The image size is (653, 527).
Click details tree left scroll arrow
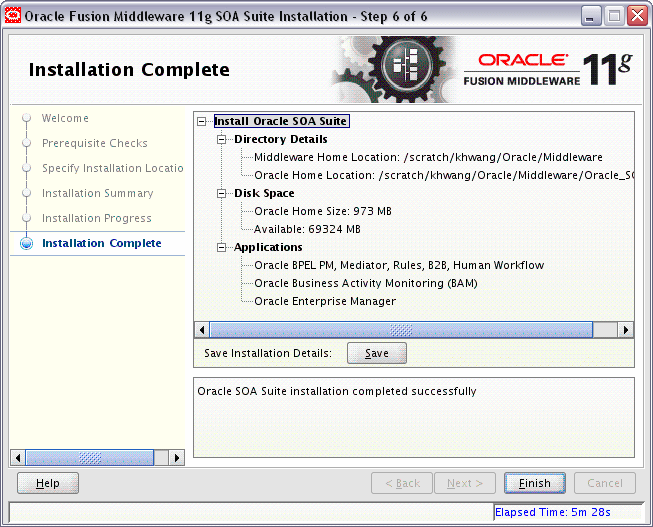click(x=202, y=330)
